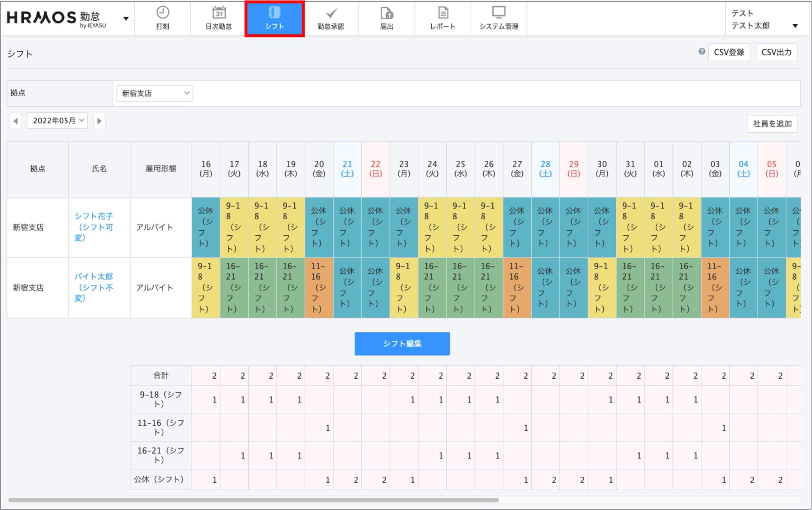
Task: Open the 2022年05月 month selector
Action: (x=57, y=121)
